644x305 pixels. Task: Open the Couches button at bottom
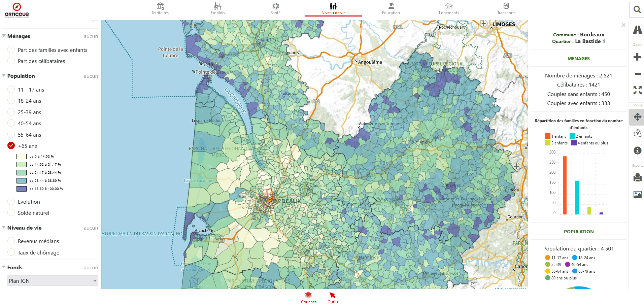(308, 298)
